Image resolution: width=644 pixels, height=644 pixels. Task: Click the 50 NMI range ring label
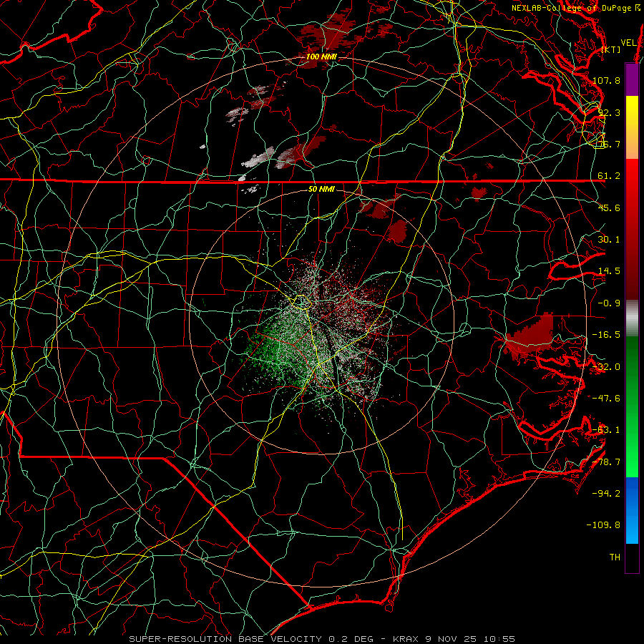pyautogui.click(x=321, y=189)
